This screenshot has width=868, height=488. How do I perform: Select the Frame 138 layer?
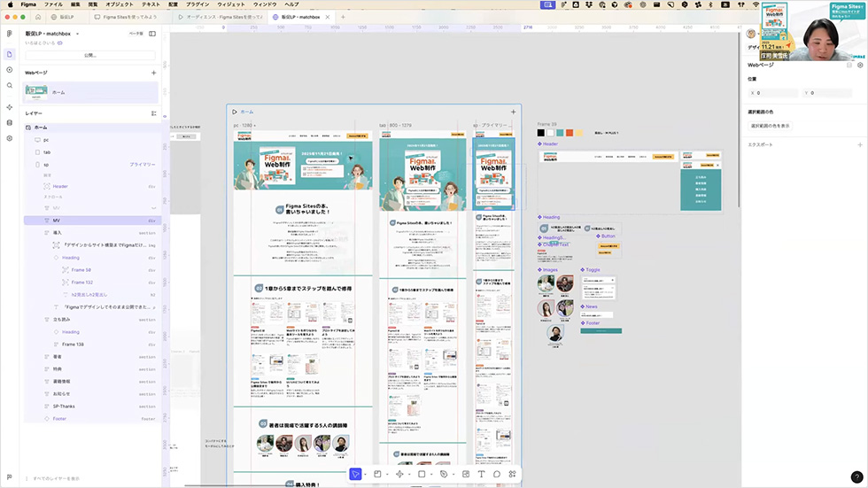point(91,345)
